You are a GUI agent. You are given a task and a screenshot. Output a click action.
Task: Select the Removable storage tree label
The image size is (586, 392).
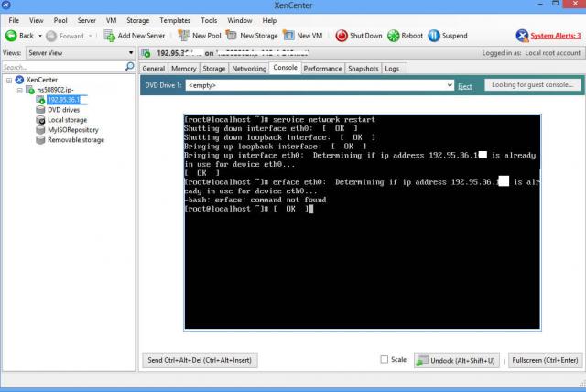coord(76,140)
